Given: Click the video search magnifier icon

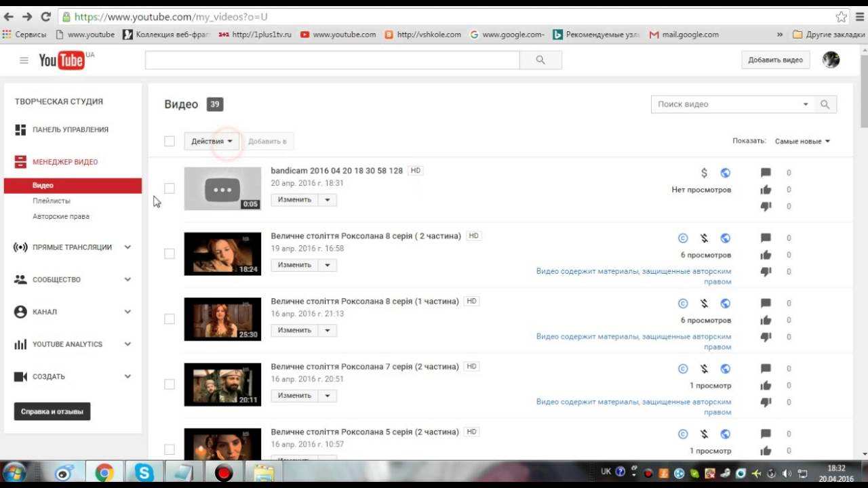Looking at the screenshot, I should point(825,104).
